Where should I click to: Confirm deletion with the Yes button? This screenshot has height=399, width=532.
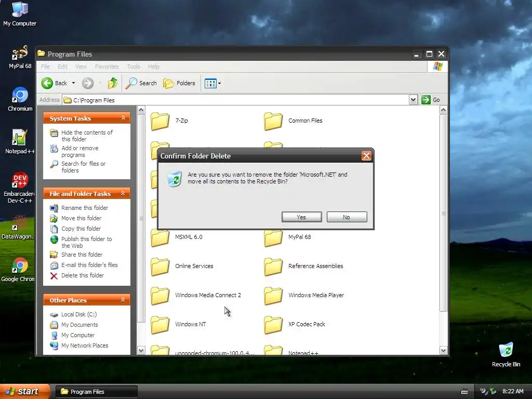tap(302, 217)
